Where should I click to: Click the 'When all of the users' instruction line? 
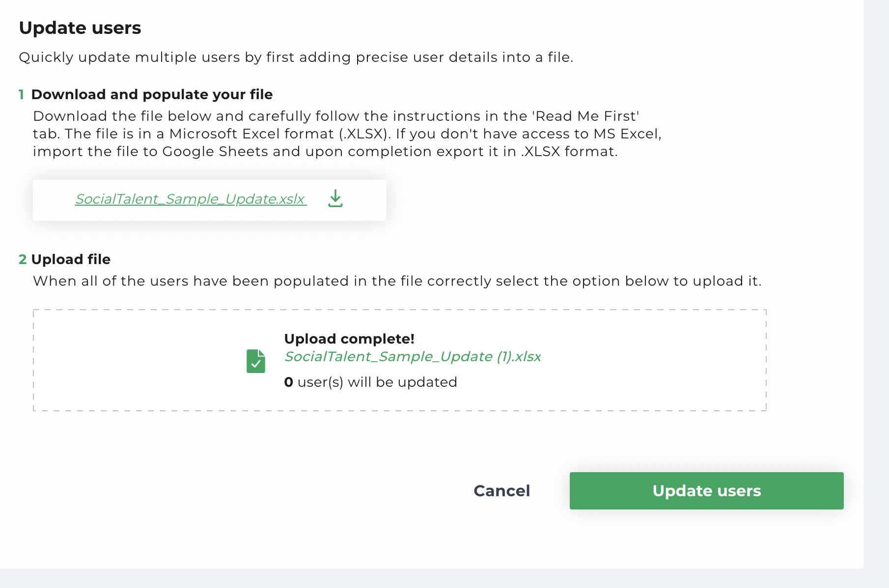pyautogui.click(x=397, y=281)
